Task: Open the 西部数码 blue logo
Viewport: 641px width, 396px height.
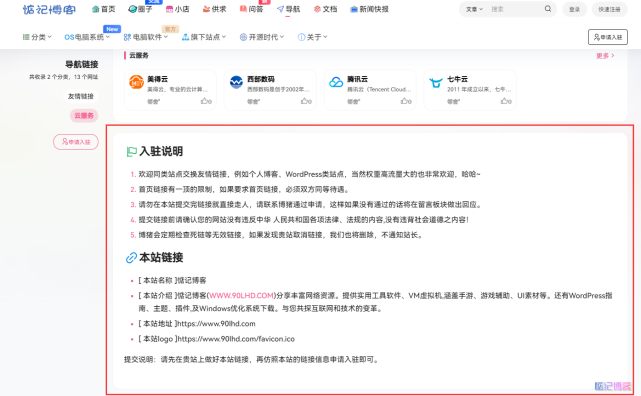Action: (236, 82)
